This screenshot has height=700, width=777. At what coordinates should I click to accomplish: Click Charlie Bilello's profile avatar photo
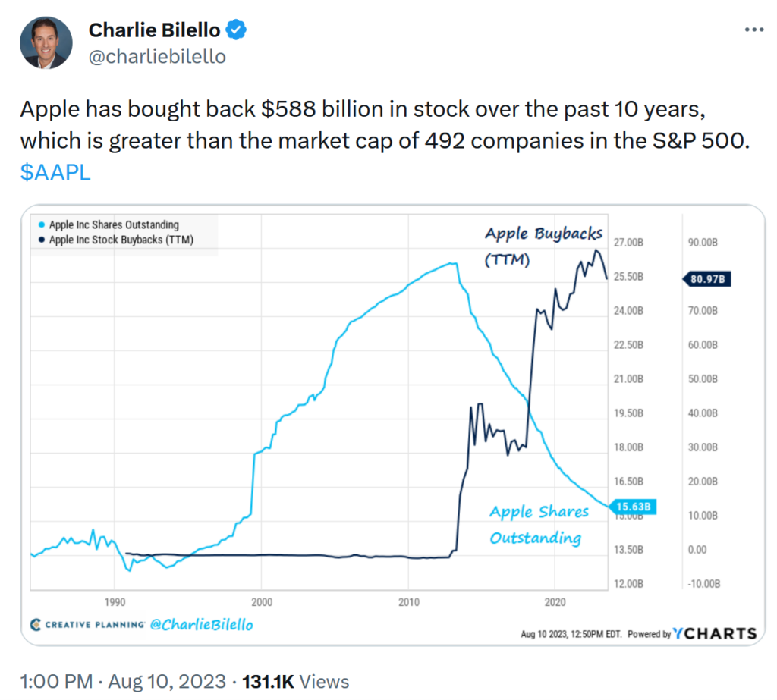[x=46, y=42]
